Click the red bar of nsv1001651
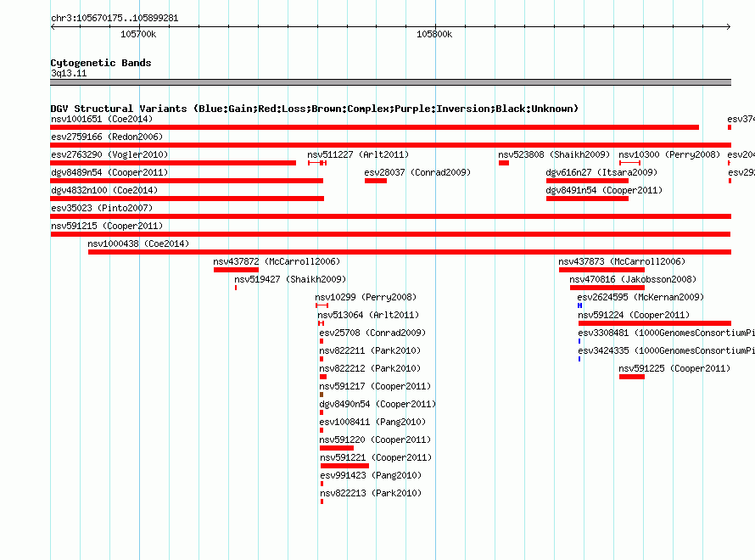 point(375,127)
